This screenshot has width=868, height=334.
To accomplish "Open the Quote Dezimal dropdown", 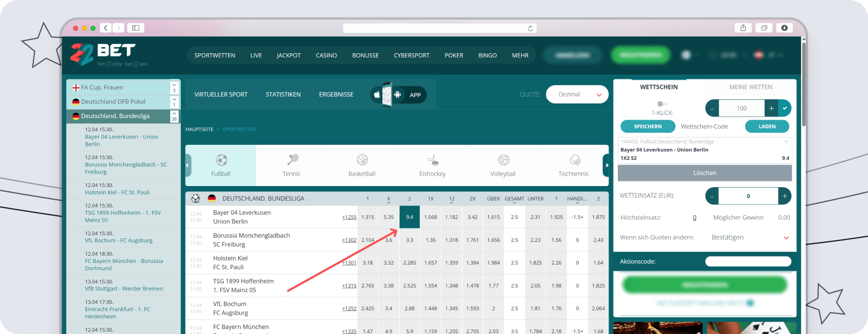I will 577,95.
